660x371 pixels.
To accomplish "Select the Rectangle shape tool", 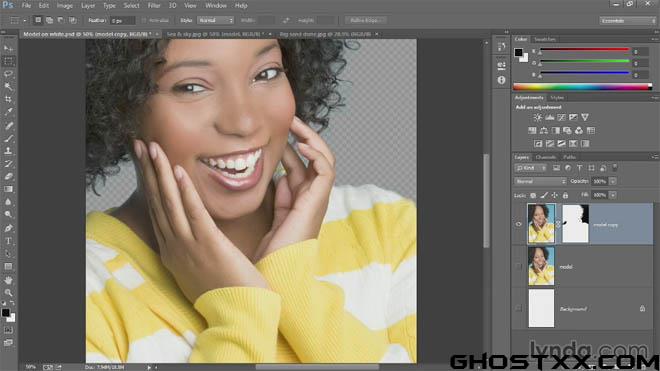I will (8, 267).
